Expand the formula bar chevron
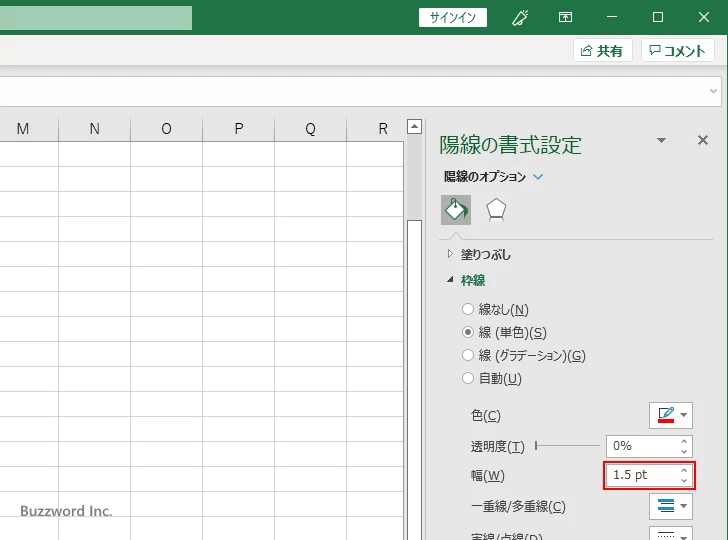 714,91
